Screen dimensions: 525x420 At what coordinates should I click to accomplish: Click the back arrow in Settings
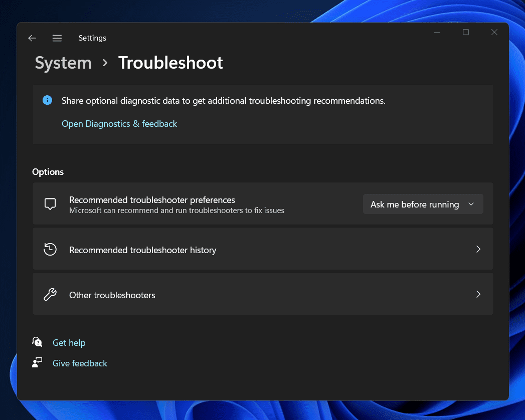coord(32,38)
